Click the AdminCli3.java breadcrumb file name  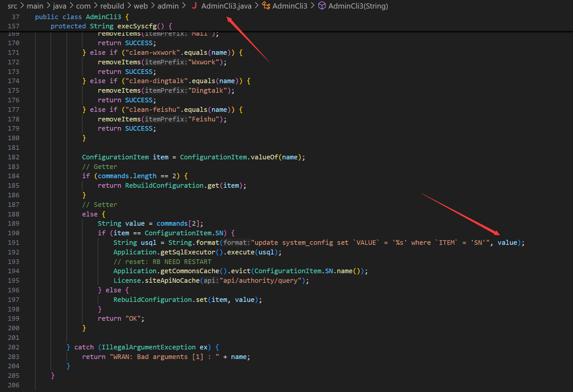(226, 6)
